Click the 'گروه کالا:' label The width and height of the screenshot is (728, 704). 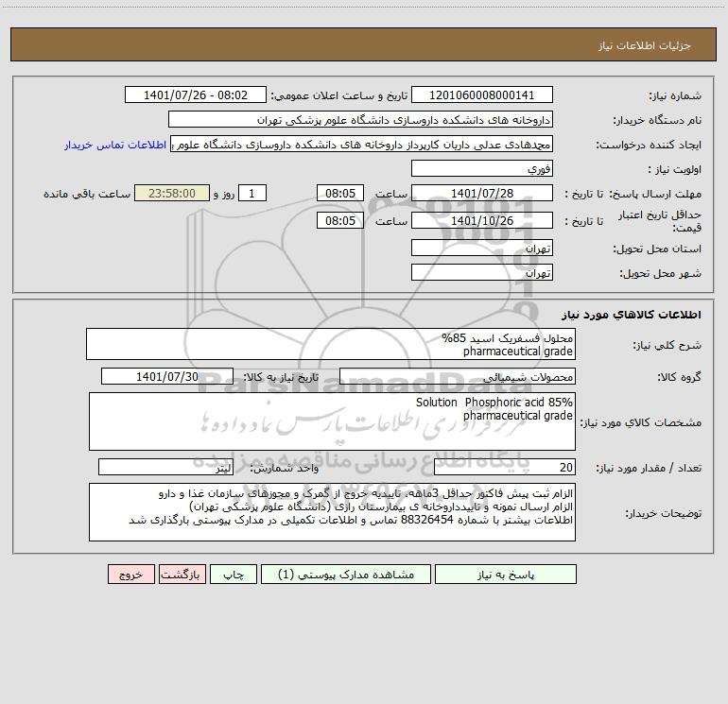[680, 377]
